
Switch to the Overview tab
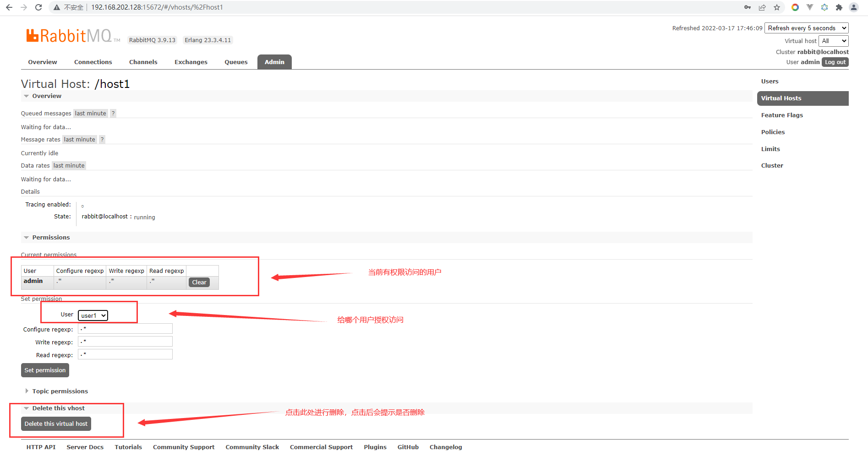coord(43,62)
